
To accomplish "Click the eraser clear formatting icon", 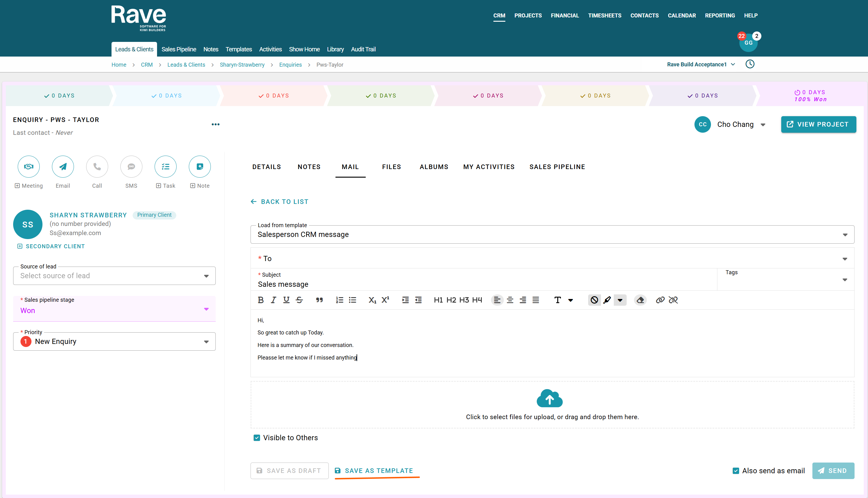I will (x=640, y=300).
